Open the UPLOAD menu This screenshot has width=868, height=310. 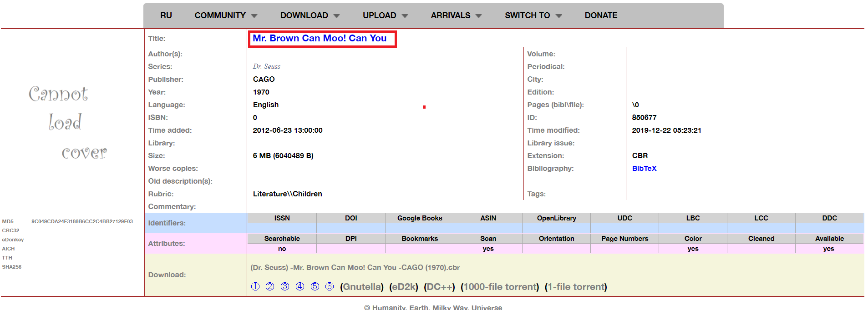[380, 15]
